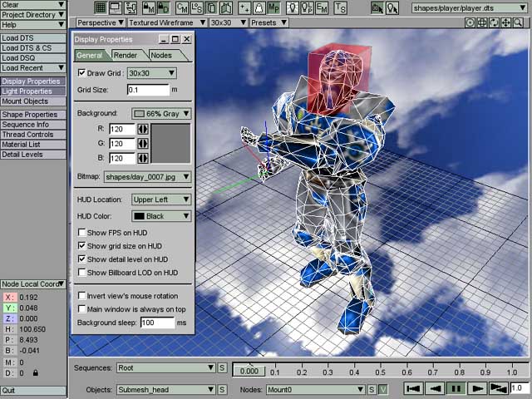This screenshot has height=399, width=532.
Task: Click the S button next to Sequences
Action: (x=223, y=368)
